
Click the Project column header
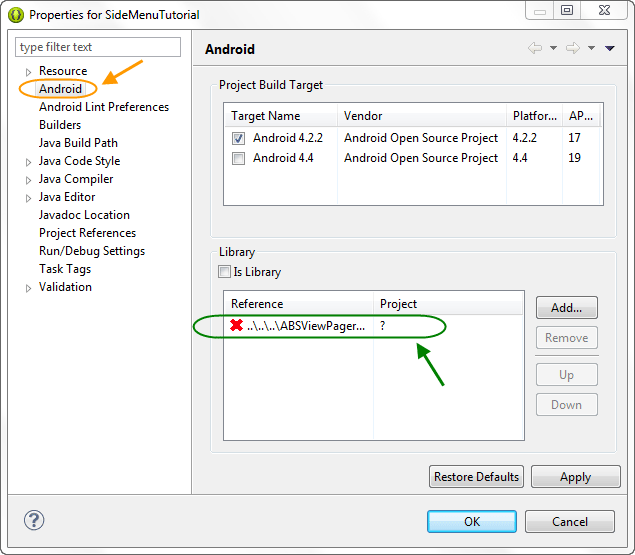click(x=448, y=304)
